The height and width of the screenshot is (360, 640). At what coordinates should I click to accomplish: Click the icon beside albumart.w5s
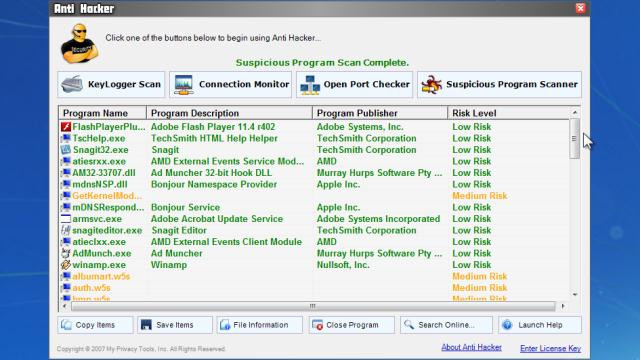(66, 276)
